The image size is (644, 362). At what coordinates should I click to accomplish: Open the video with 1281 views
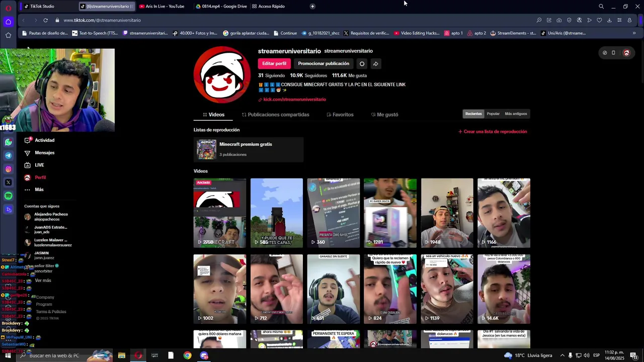click(390, 213)
